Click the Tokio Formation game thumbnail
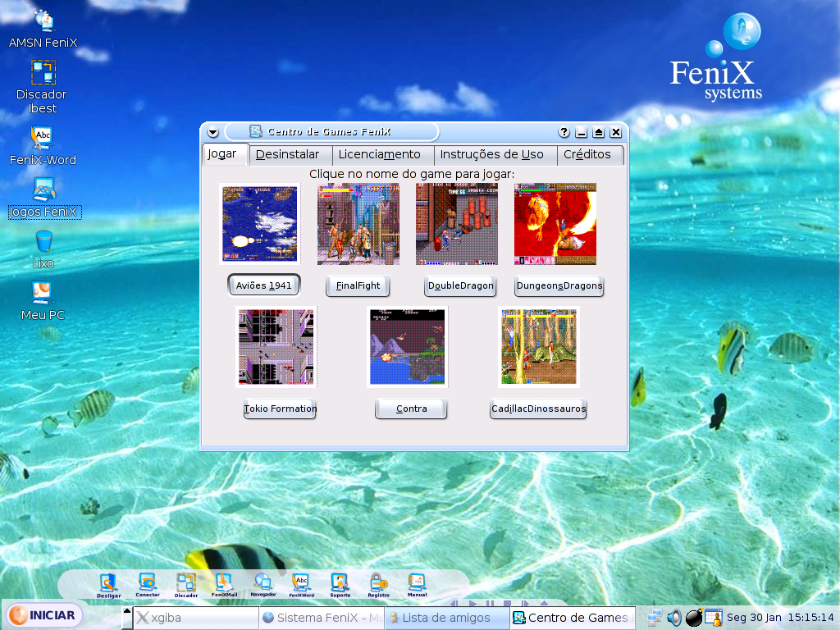 click(276, 347)
